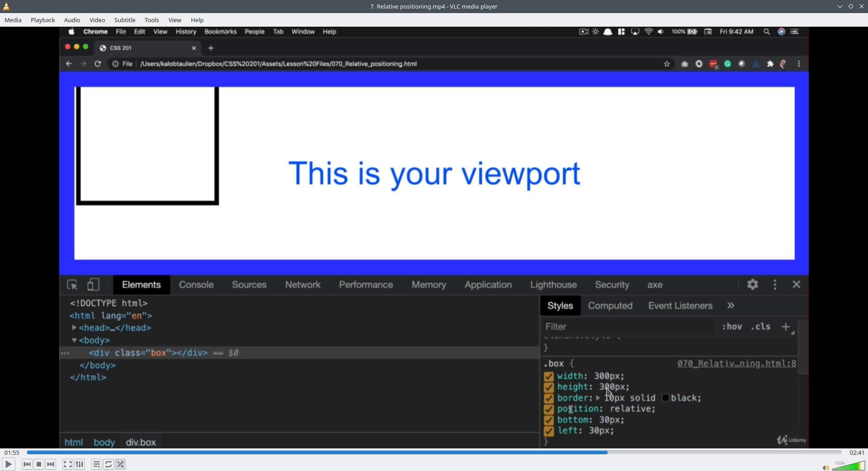Select div.box in the DOM breadcrumb
The image size is (868, 471).
click(141, 442)
